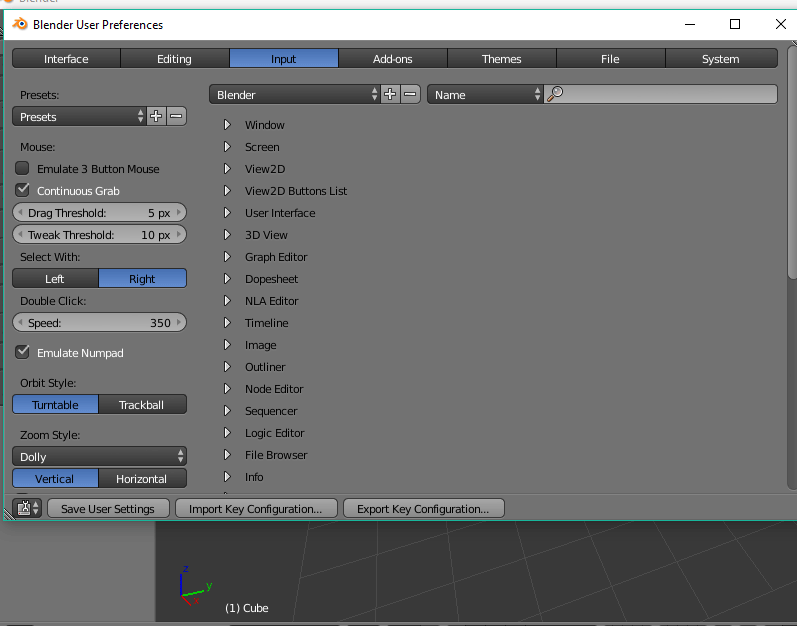Enable Emulate 3 Button Mouse checkbox
797x626 pixels.
tap(22, 168)
